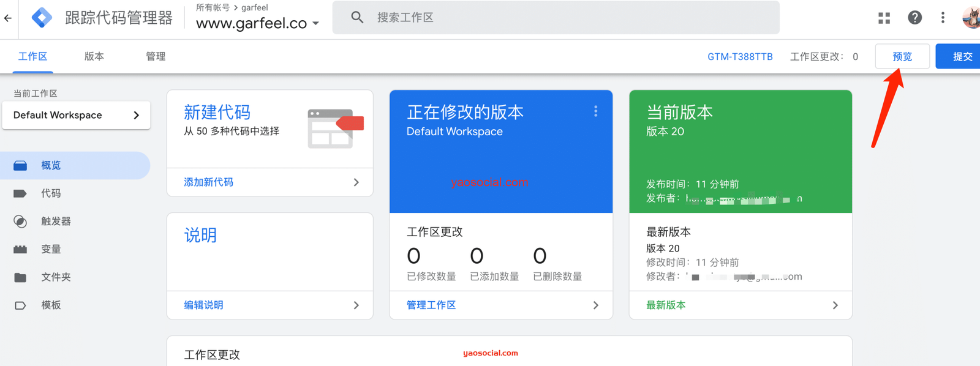980x366 pixels.
Task: Open 变量 in the sidebar
Action: [x=51, y=249]
